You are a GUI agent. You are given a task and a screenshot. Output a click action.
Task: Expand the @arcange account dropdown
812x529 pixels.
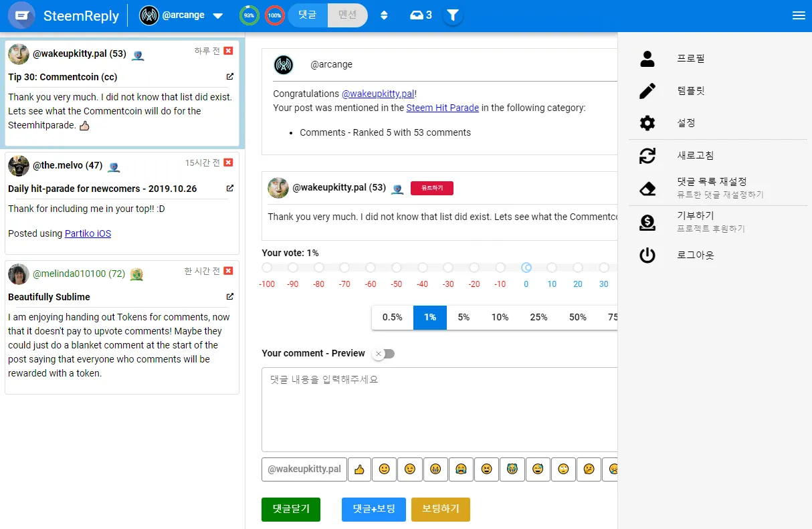point(217,16)
